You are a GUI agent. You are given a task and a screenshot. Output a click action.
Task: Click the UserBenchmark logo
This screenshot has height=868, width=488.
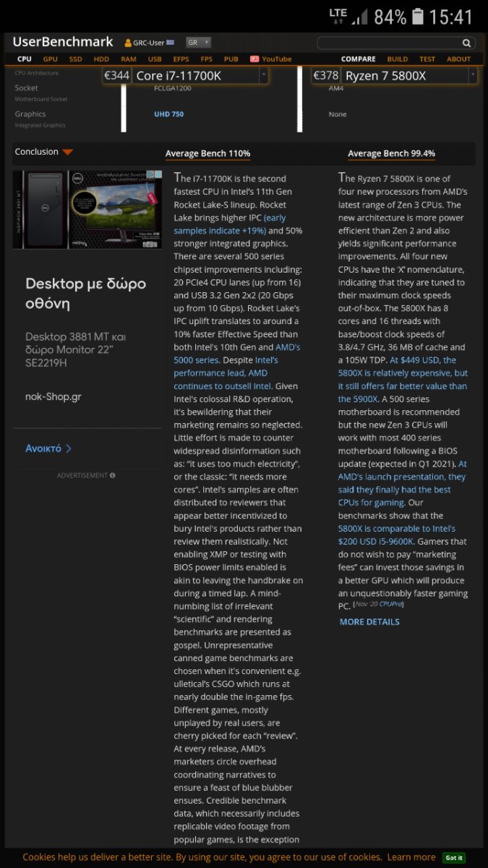pos(63,42)
